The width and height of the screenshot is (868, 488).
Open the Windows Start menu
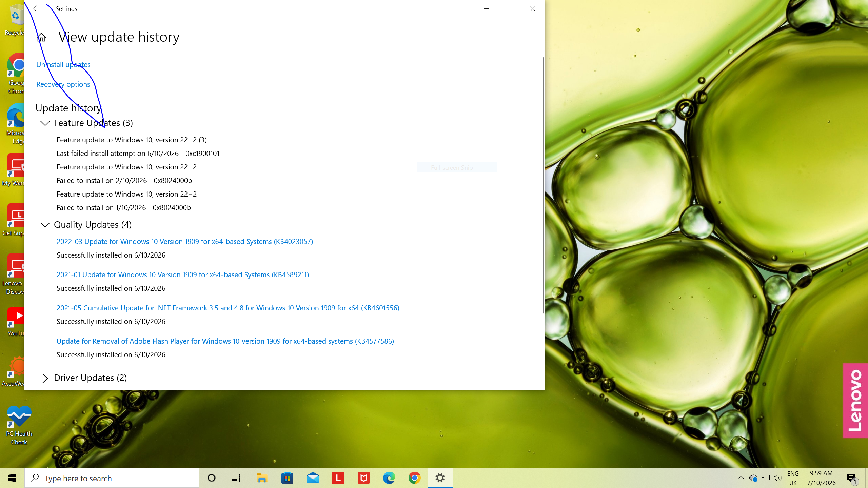click(x=12, y=478)
